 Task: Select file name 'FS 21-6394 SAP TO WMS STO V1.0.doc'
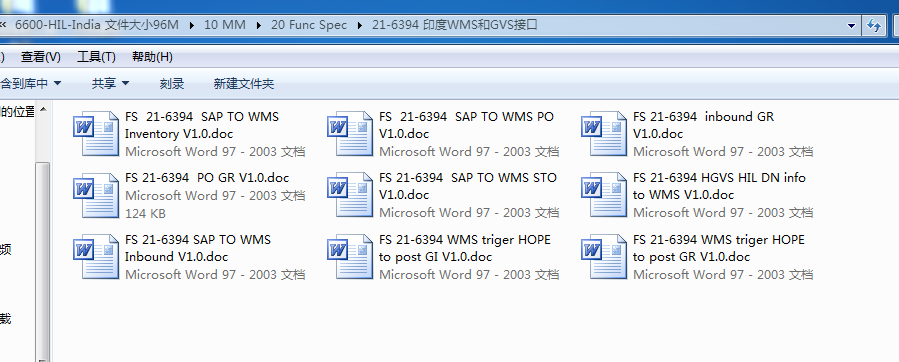[468, 186]
